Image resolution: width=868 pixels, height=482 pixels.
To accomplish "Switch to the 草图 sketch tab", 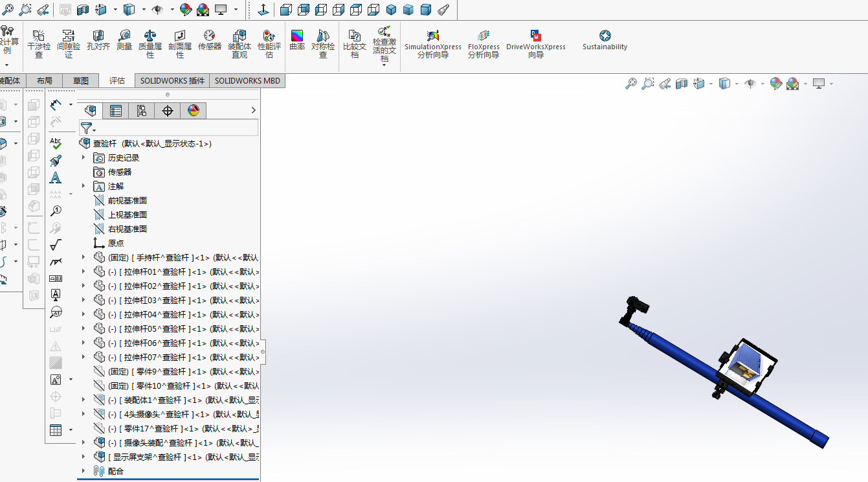I will tap(81, 81).
